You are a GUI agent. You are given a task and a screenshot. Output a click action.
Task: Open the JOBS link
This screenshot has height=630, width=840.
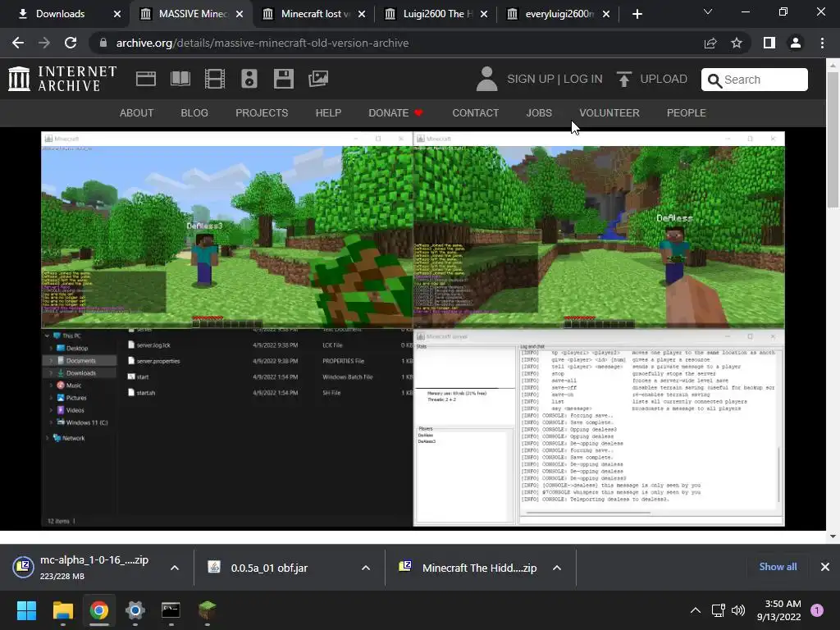coord(539,113)
